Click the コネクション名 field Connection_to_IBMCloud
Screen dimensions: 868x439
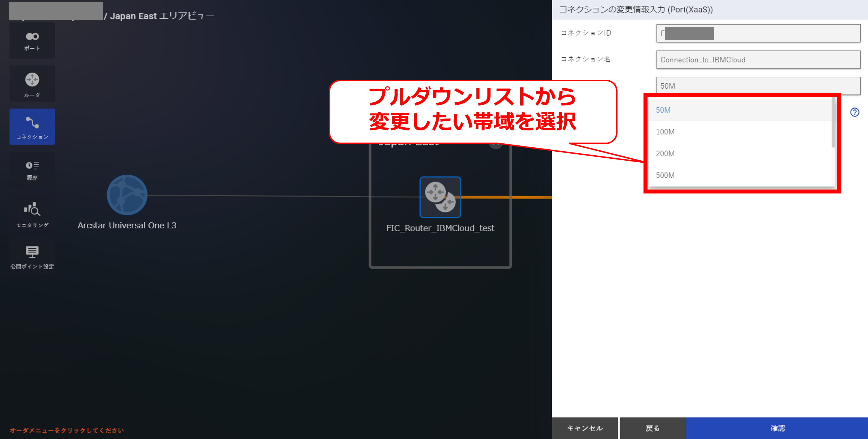758,60
